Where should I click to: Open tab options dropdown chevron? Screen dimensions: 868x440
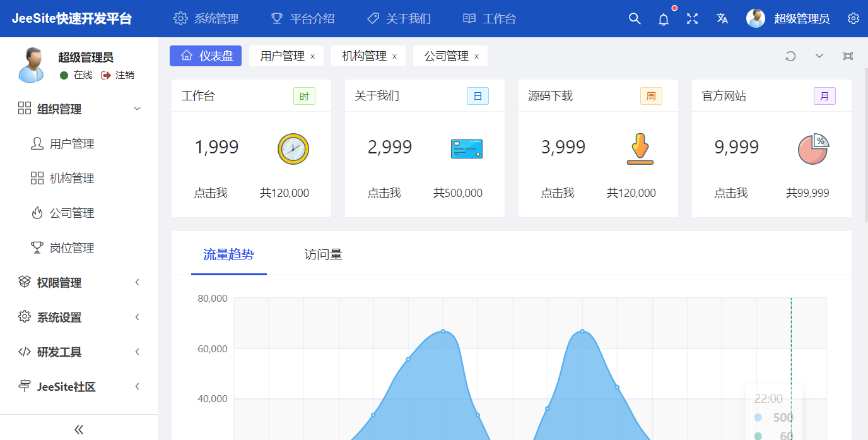(x=819, y=56)
